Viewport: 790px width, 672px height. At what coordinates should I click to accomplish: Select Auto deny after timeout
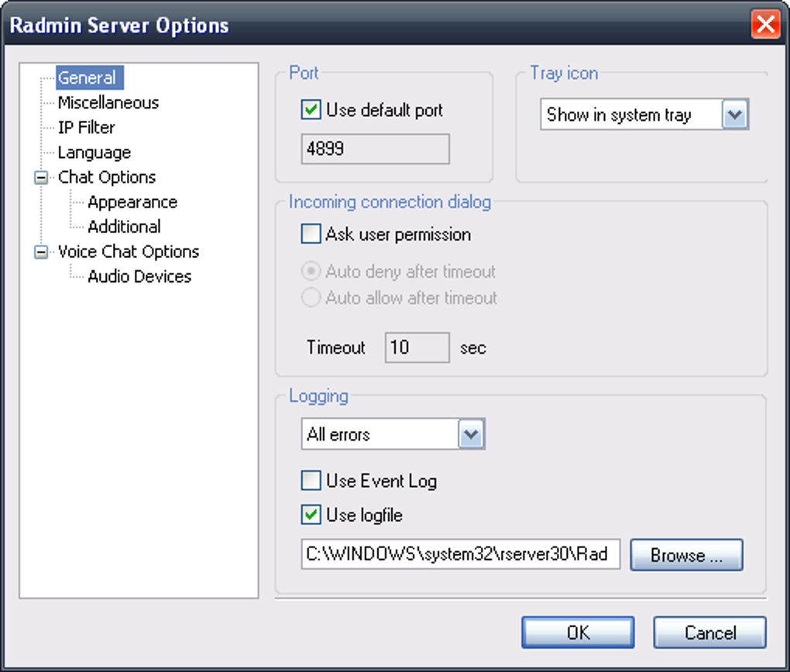pos(311,272)
